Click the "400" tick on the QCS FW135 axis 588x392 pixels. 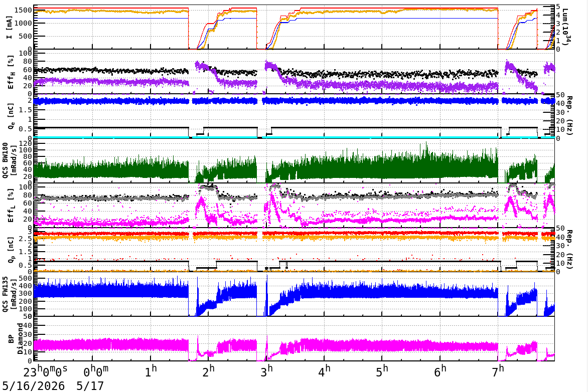pos(26,286)
